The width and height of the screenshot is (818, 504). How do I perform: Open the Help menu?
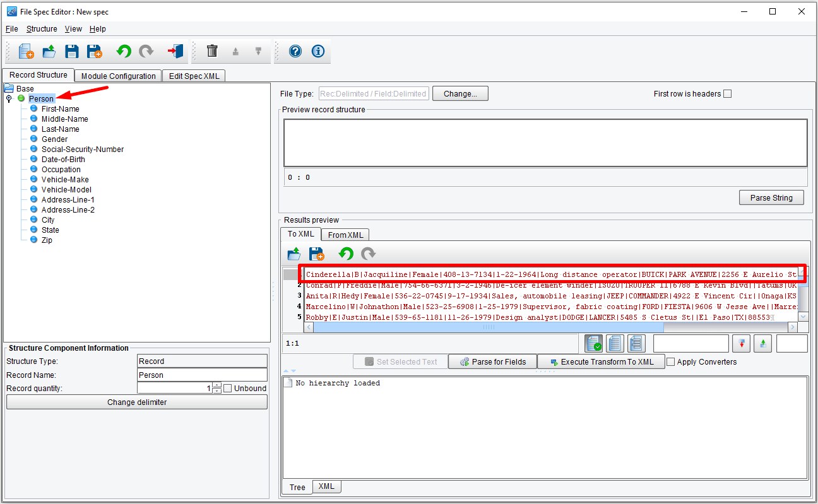tap(98, 29)
